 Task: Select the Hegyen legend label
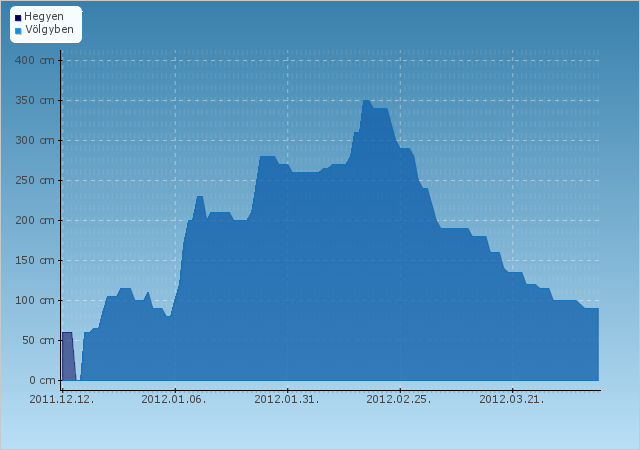pyautogui.click(x=44, y=17)
